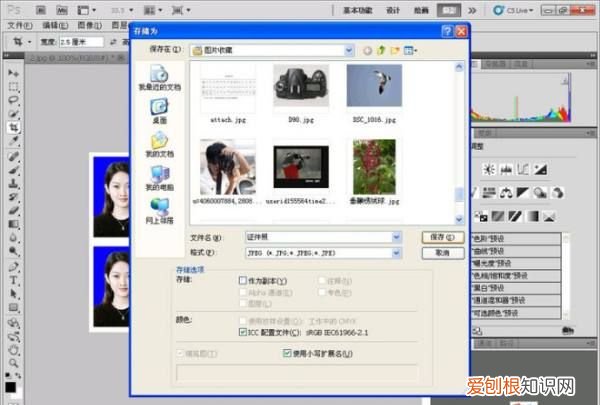The width and height of the screenshot is (600, 405).
Task: Uncheck the ICC 配置文件 checkbox
Action: [243, 332]
